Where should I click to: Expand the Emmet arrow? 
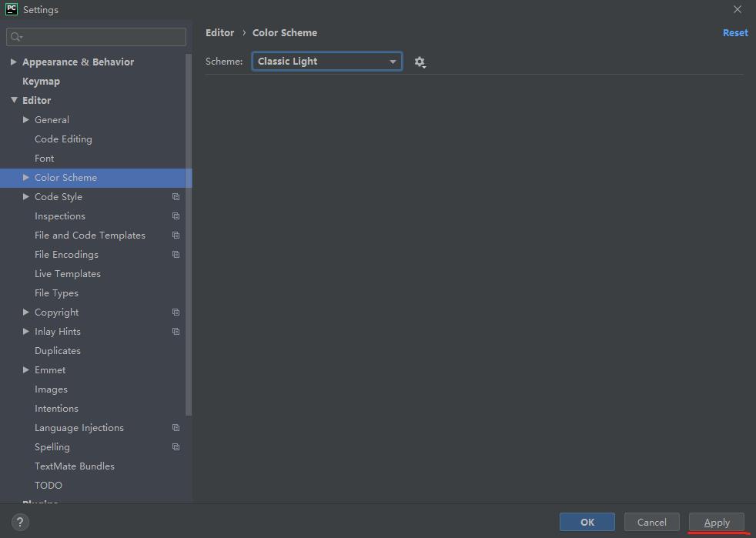point(26,369)
